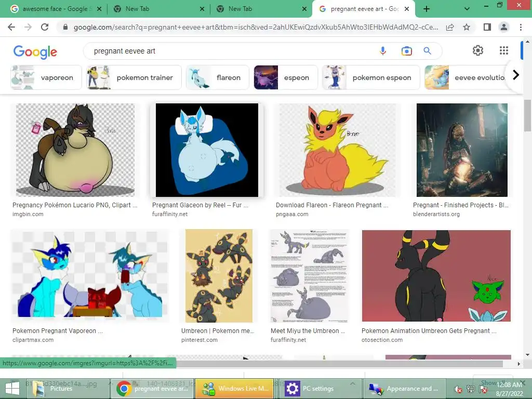Open the otosection.com source link
Screen dimensions: 532x399
pos(382,340)
